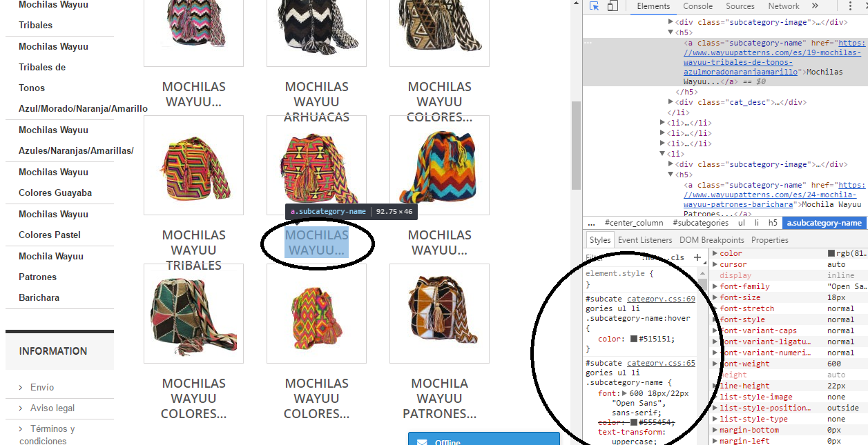
Task: Toggle the device toolbar icon
Action: pyautogui.click(x=613, y=7)
